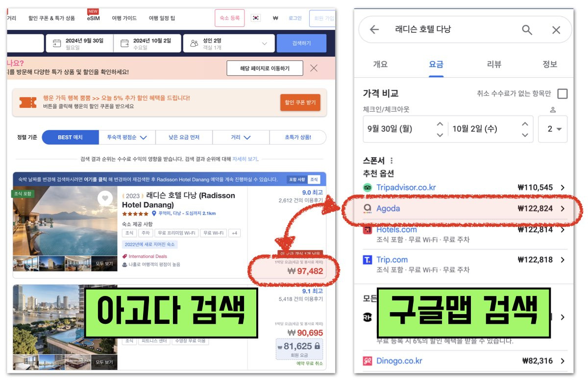Select the 요금 tab
The width and height of the screenshot is (588, 392).
click(436, 64)
